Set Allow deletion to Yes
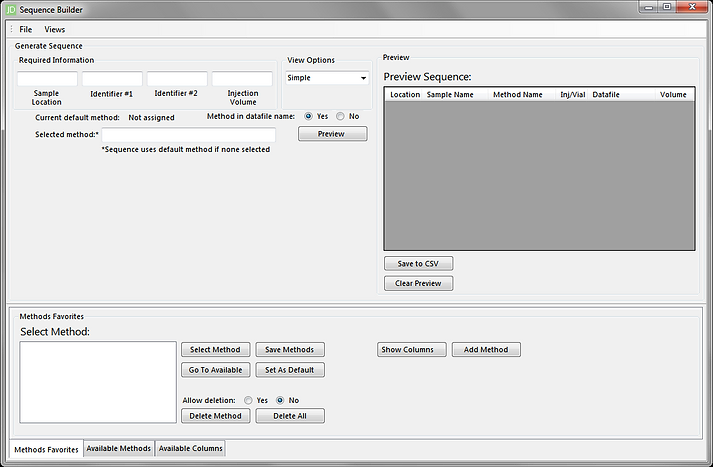The image size is (713, 467). click(248, 401)
